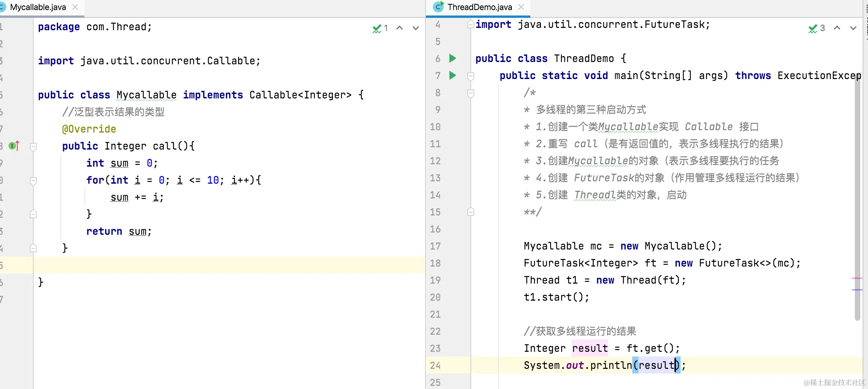868x389 pixels.
Task: Click comment end fold marker on line 15
Action: [471, 212]
